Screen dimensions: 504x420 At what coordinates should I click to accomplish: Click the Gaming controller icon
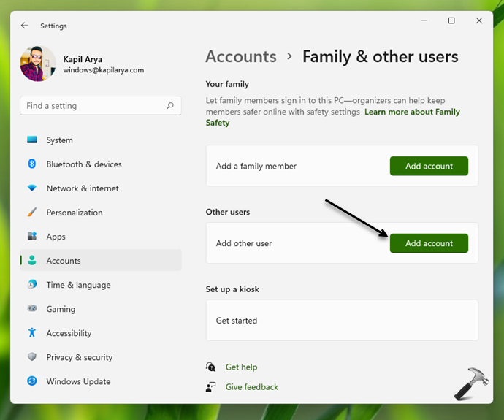(x=32, y=309)
